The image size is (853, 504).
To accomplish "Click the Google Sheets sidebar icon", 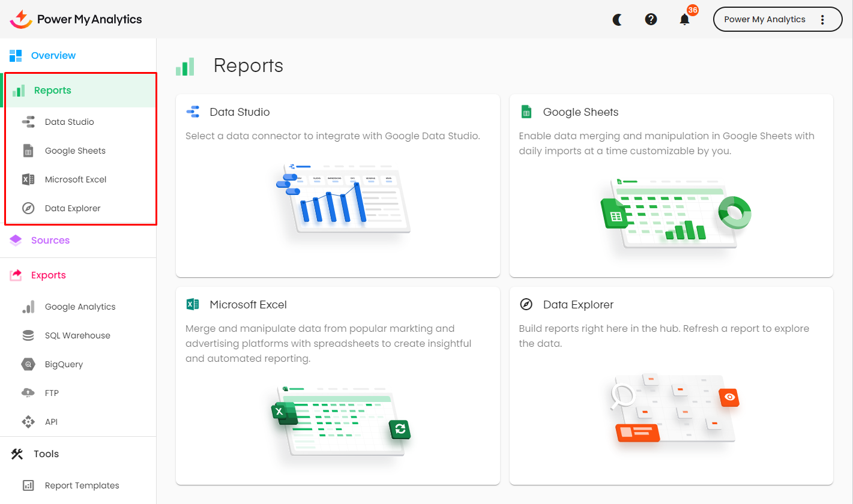I will [28, 151].
